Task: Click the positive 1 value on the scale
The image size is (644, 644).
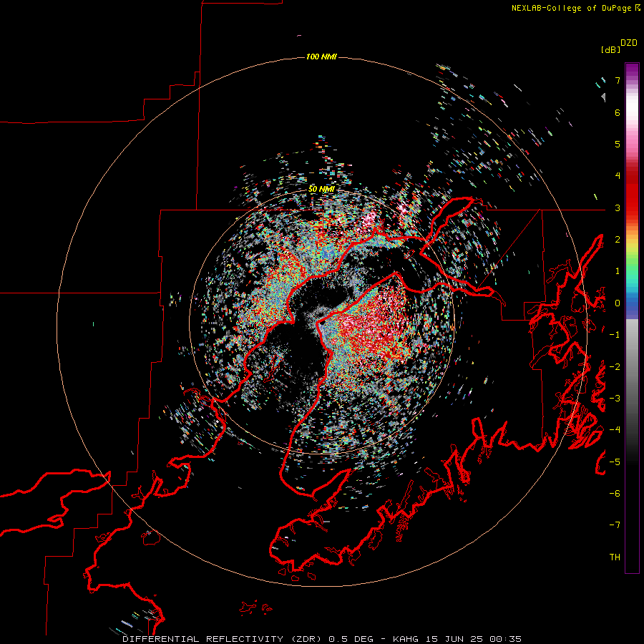Action: 618,271
